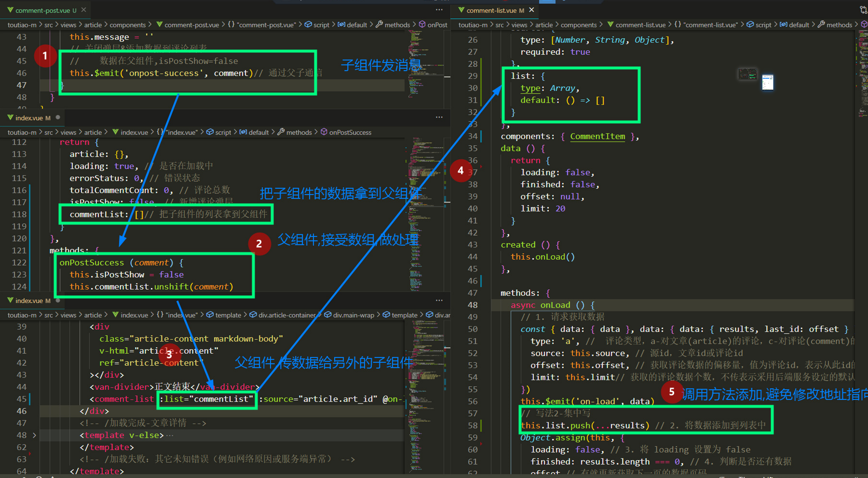Open onPost symbol breadcrumb in comment-post.vue pane

coord(433,25)
